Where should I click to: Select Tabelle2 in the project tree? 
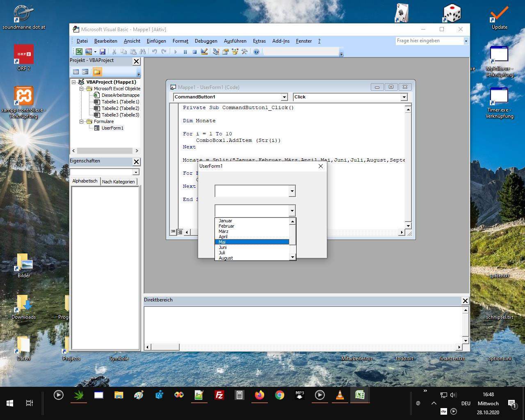coord(120,108)
